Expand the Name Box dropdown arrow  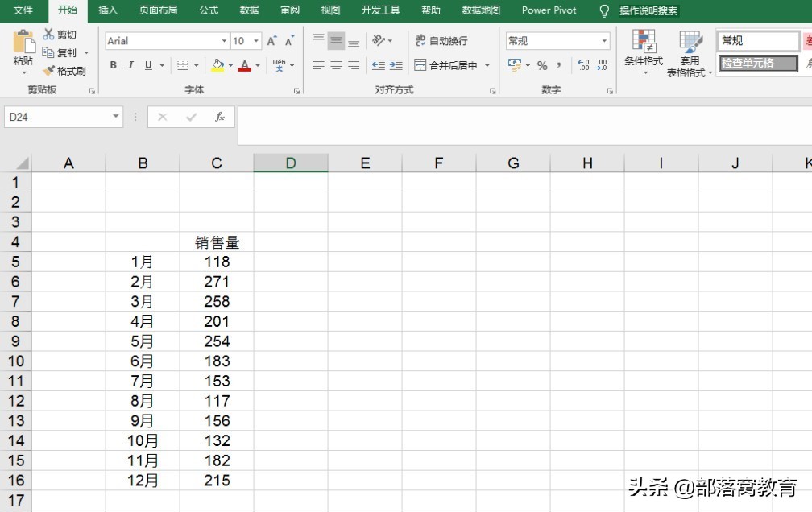115,117
